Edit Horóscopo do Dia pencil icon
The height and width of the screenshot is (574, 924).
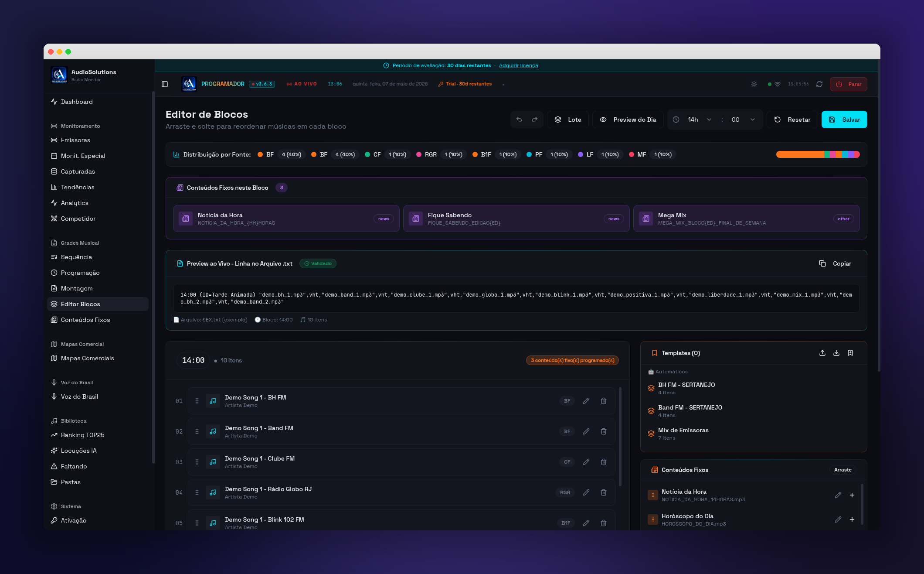838,519
